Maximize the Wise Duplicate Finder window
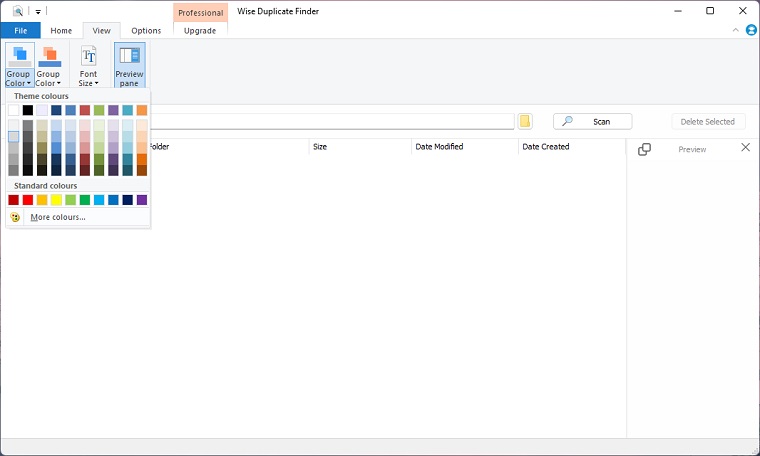 (x=710, y=11)
